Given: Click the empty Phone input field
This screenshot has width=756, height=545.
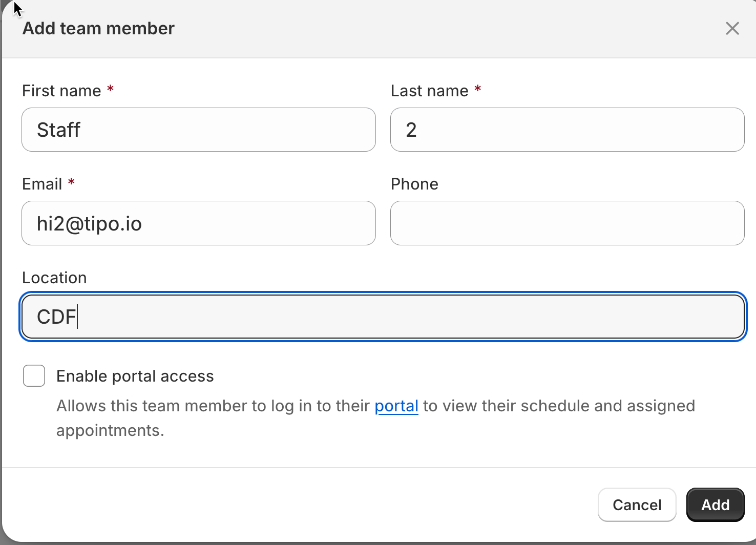Looking at the screenshot, I should [x=567, y=223].
